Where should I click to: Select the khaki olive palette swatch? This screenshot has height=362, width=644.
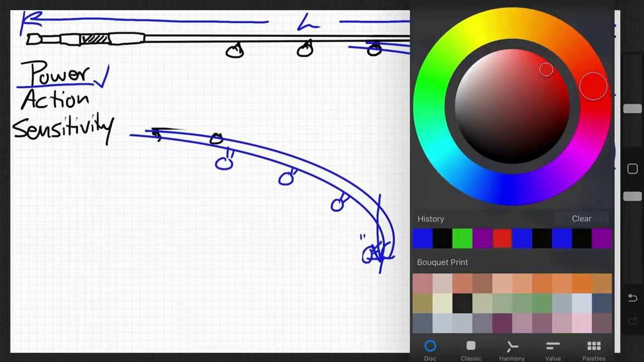pos(423,303)
